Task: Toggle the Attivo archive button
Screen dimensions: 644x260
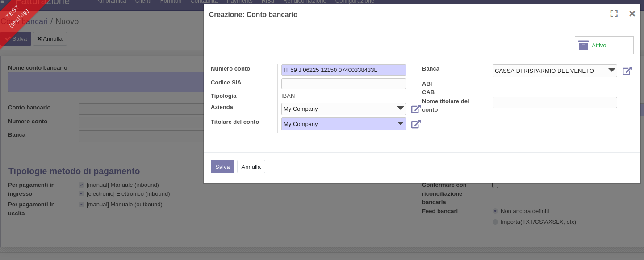Action: tap(603, 45)
